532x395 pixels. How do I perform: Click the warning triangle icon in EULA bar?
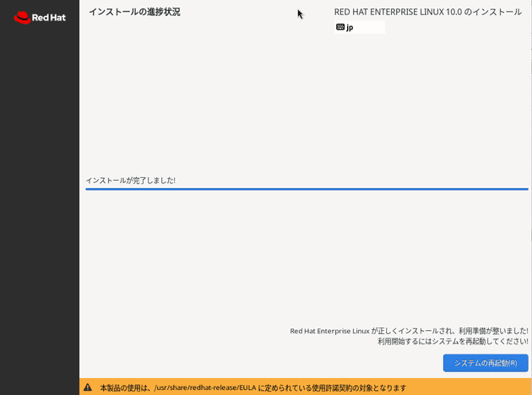coord(88,387)
